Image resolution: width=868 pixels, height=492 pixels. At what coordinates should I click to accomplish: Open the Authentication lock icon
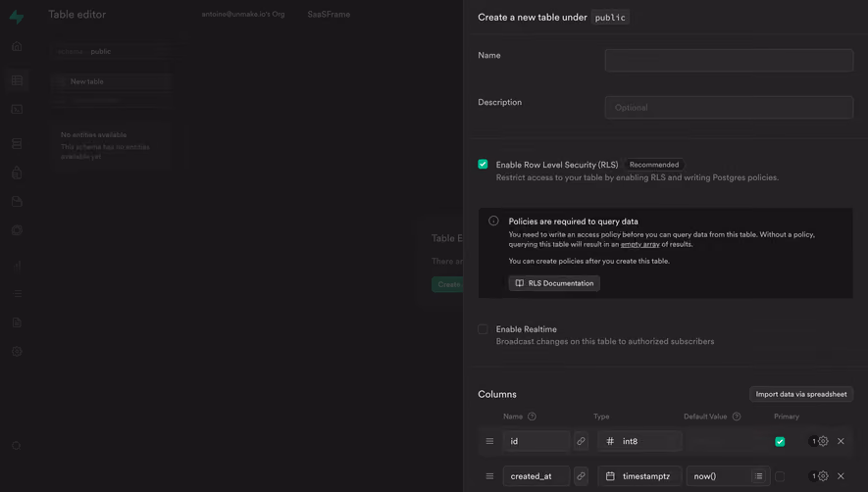click(x=17, y=172)
